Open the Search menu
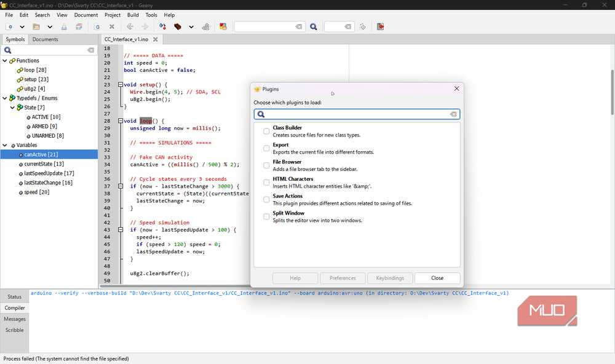Image resolution: width=615 pixels, height=364 pixels. tap(42, 15)
